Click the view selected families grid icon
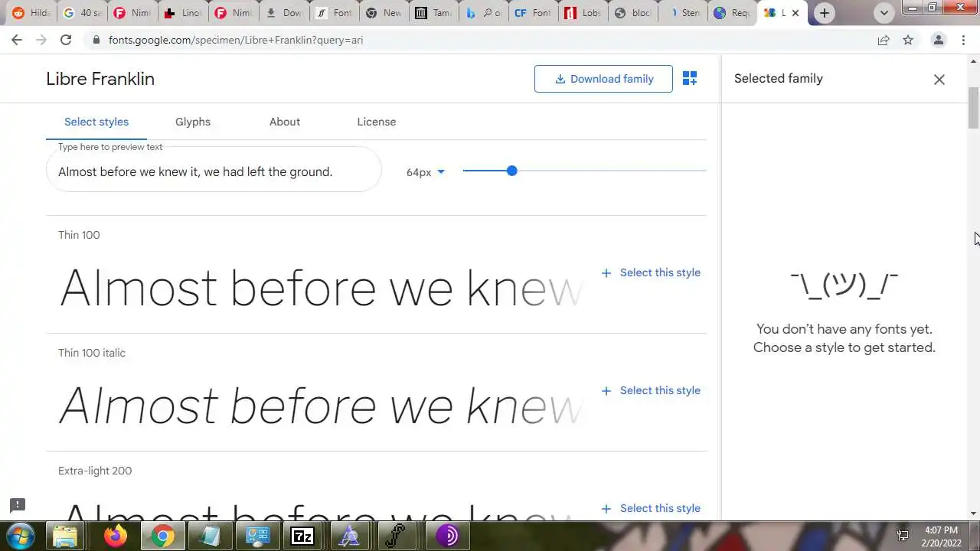The height and width of the screenshot is (551, 980). click(x=690, y=78)
